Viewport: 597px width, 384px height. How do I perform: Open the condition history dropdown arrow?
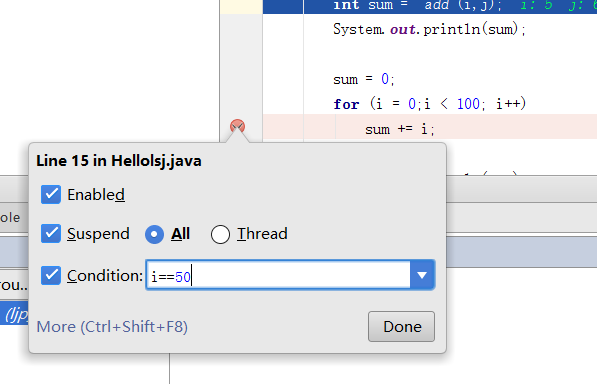422,275
